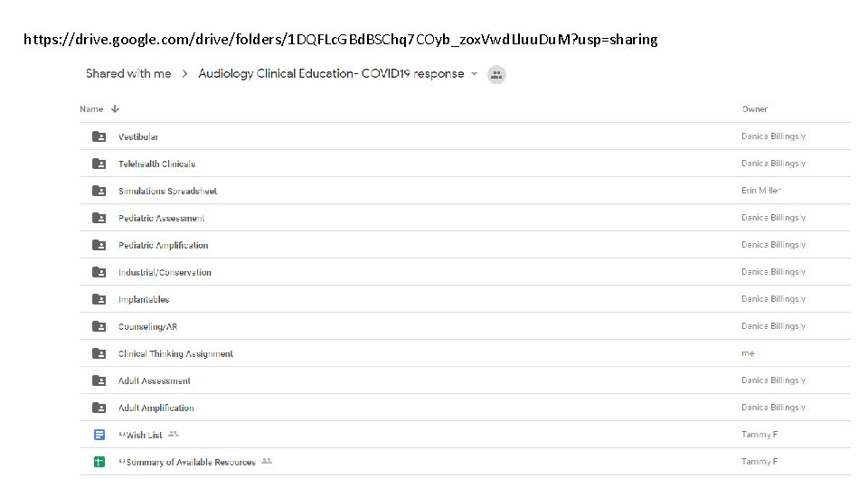Select the Counseling/AR row name
This screenshot has height=488, width=868.
[147, 326]
